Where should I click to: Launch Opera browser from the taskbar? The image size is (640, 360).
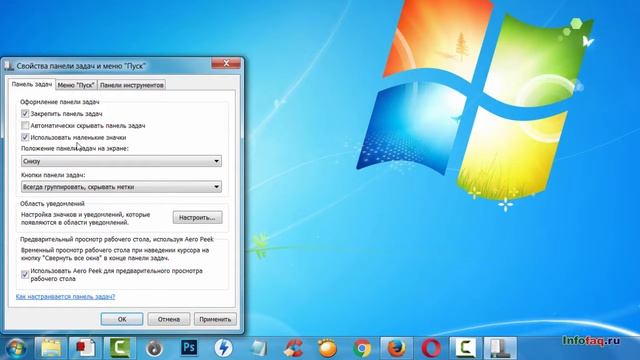click(431, 349)
